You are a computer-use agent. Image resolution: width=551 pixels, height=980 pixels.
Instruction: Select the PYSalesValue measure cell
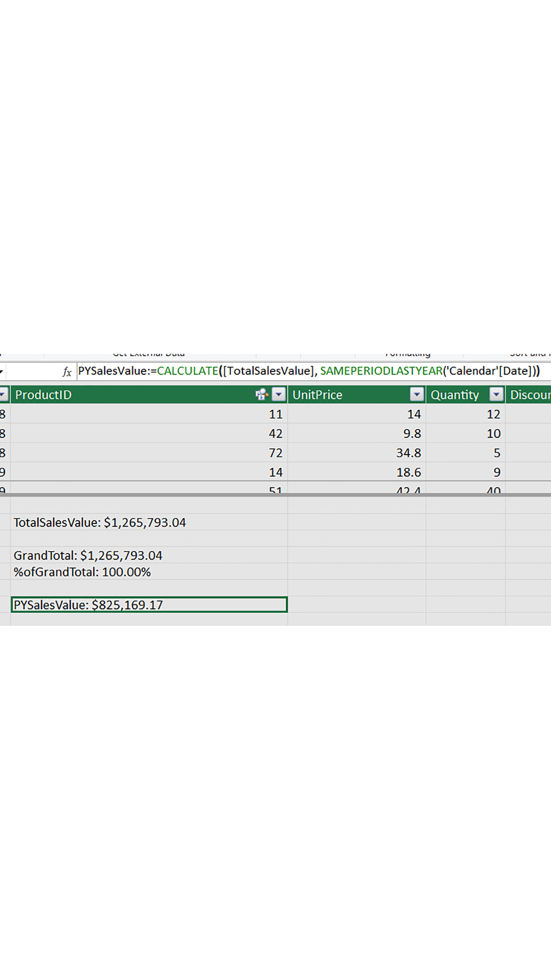point(148,605)
